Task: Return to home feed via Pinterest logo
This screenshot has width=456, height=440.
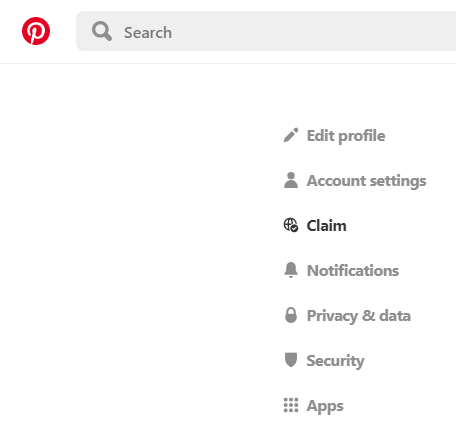Action: pos(36,31)
